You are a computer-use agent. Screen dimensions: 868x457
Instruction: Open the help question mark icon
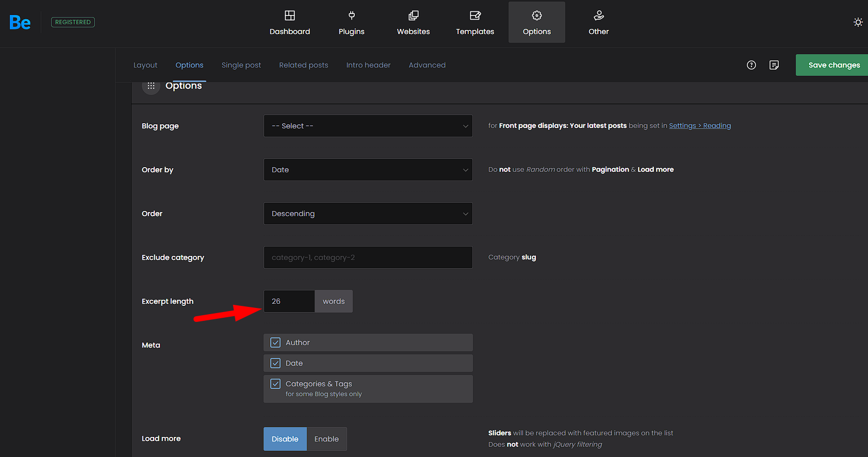[x=751, y=65]
